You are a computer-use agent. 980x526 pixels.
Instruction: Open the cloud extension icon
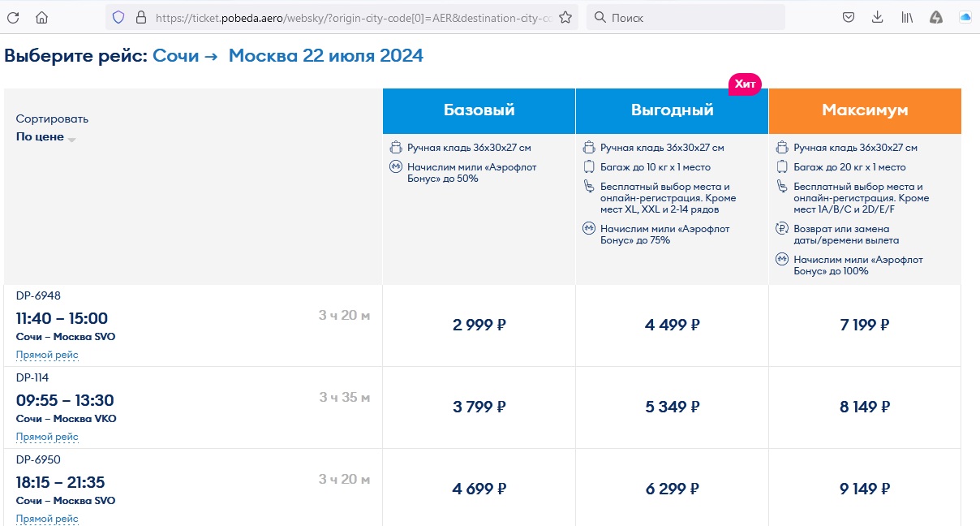pos(965,17)
